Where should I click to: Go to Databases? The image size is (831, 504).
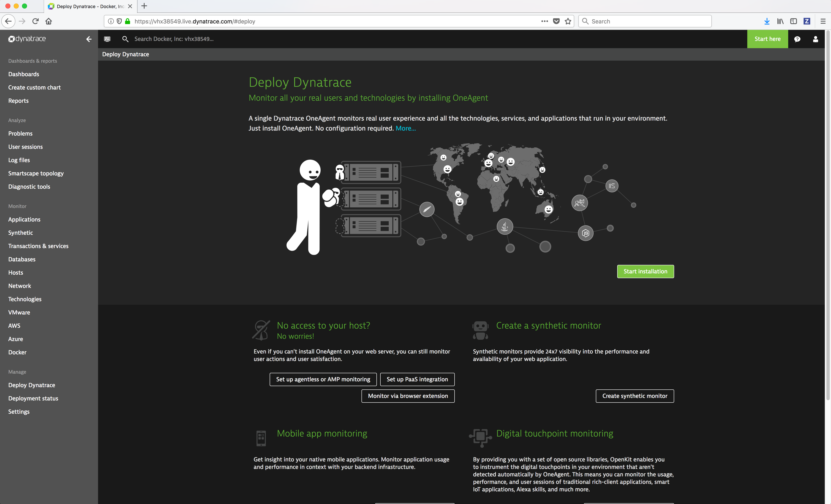coord(22,259)
